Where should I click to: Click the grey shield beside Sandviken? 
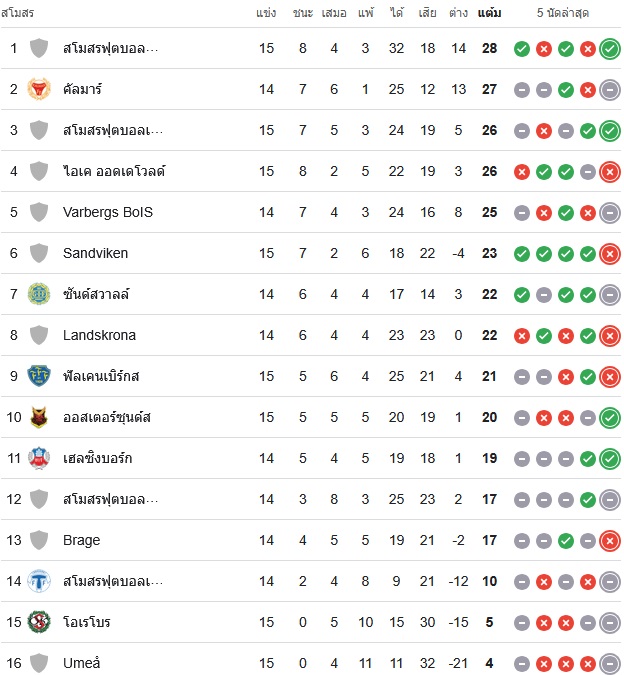pyautogui.click(x=39, y=253)
